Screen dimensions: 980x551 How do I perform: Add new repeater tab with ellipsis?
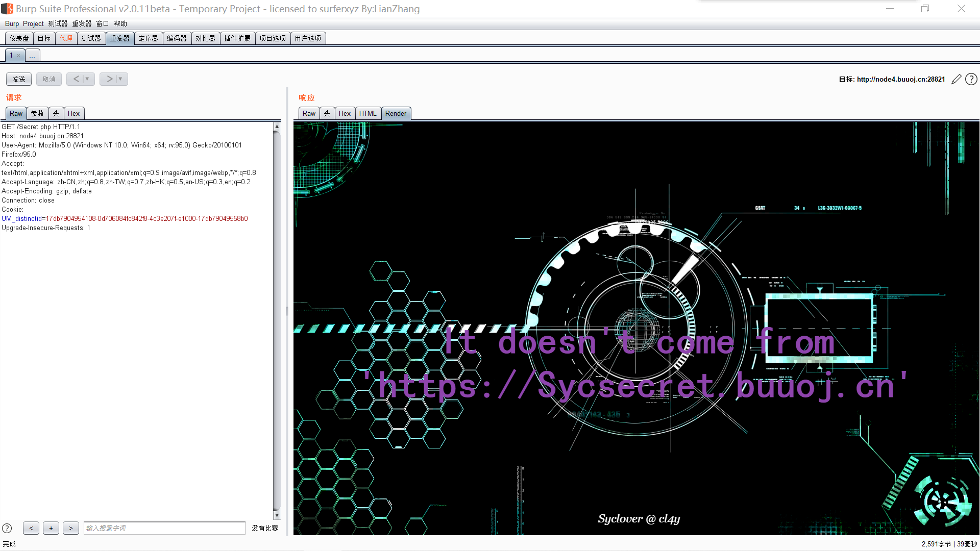[x=32, y=56]
